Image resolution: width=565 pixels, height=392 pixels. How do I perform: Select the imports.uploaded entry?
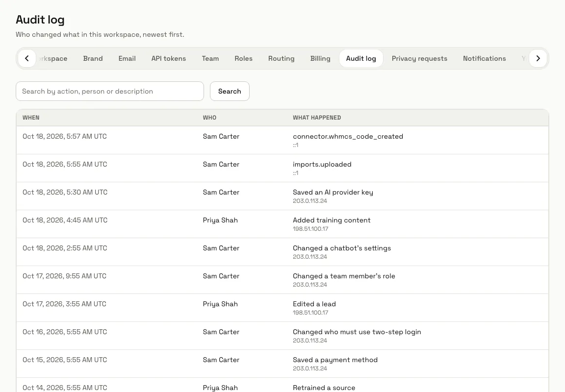click(x=322, y=165)
